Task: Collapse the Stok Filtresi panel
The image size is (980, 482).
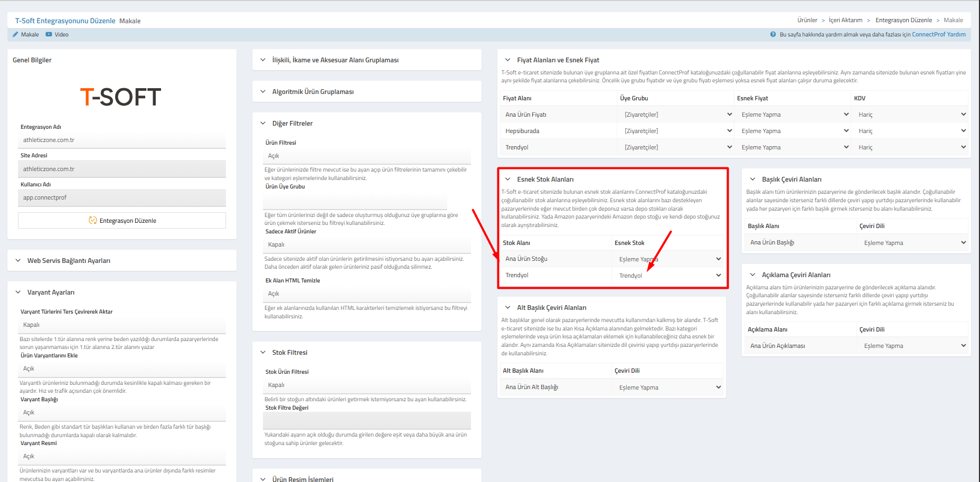Action: pos(263,352)
